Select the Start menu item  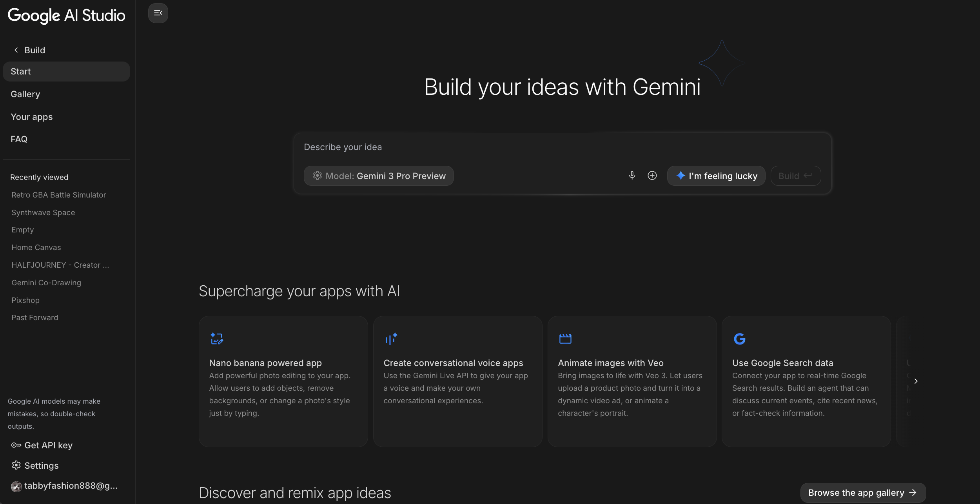pos(66,71)
